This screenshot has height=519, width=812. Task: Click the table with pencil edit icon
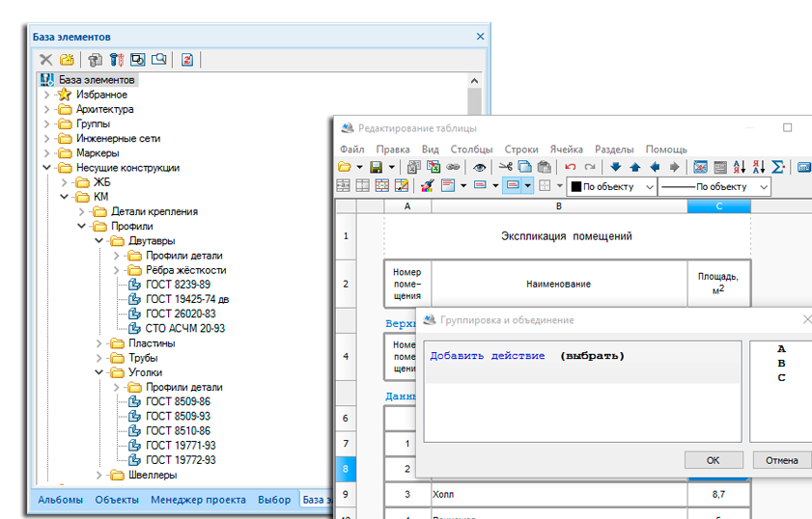(402, 185)
